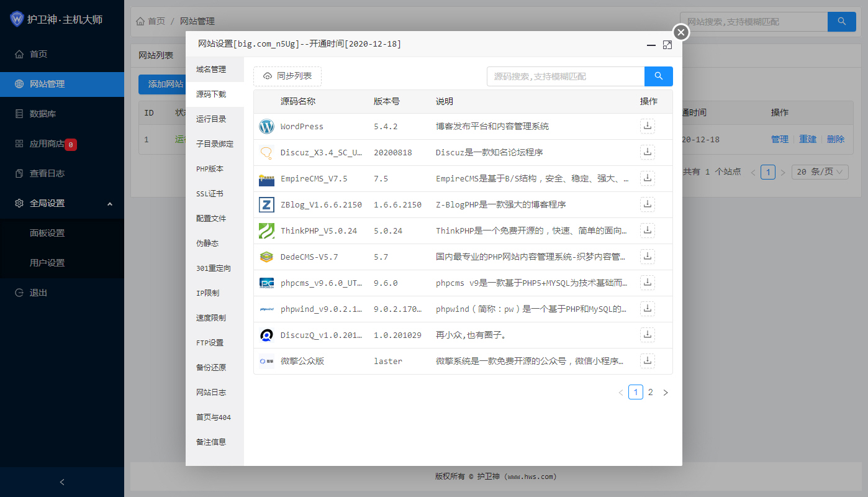Open the 运行目录 tab
The image size is (868, 497).
[x=215, y=119]
